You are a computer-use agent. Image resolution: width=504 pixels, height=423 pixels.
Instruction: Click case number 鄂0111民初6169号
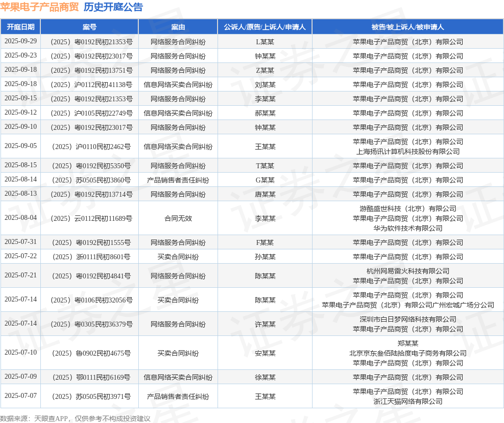click(103, 377)
